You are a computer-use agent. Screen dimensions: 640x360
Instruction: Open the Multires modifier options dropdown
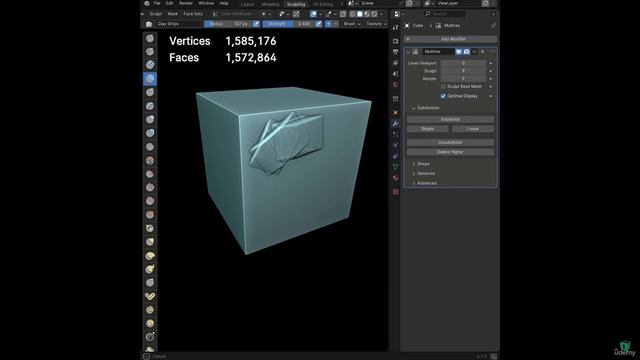pos(474,52)
